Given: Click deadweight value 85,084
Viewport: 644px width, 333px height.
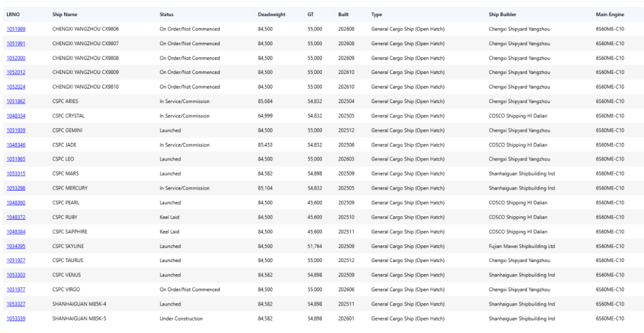Looking at the screenshot, I should (x=265, y=101).
